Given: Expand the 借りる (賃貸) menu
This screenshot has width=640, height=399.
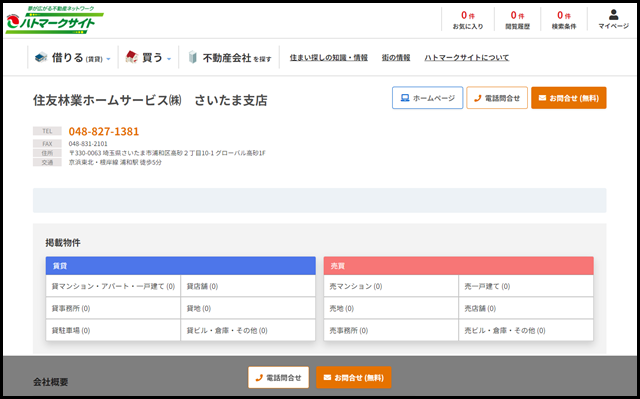Looking at the screenshot, I should coord(73,58).
